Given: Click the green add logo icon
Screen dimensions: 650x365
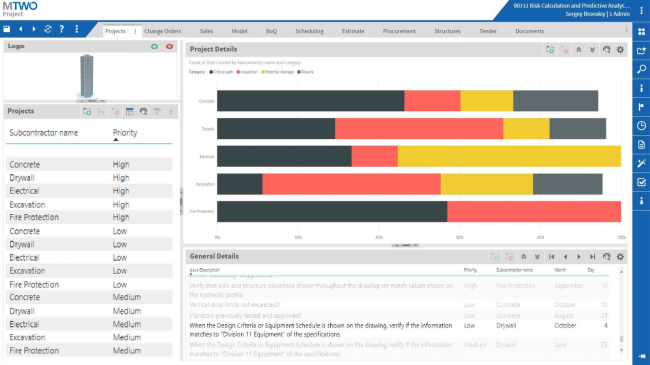Looking at the screenshot, I should 154,46.
